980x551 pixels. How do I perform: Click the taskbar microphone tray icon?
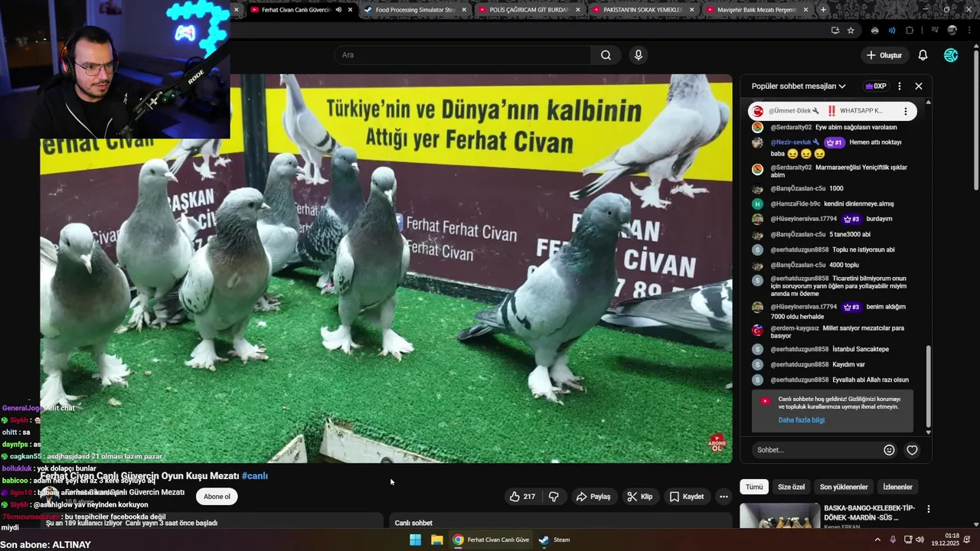893,540
